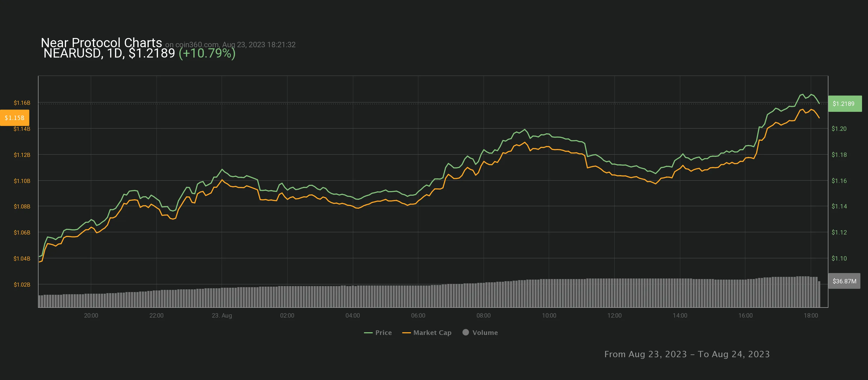Screen dimensions: 868x380
Task: Click the date range caption text
Action: coord(687,354)
